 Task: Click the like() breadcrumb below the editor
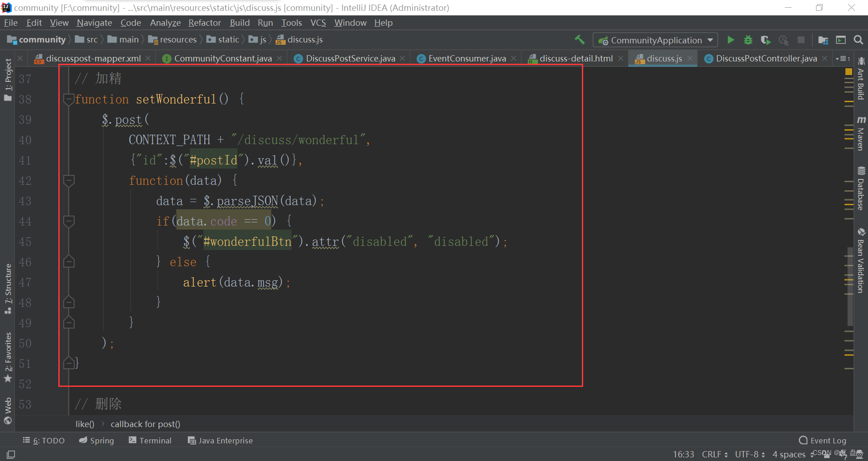85,424
